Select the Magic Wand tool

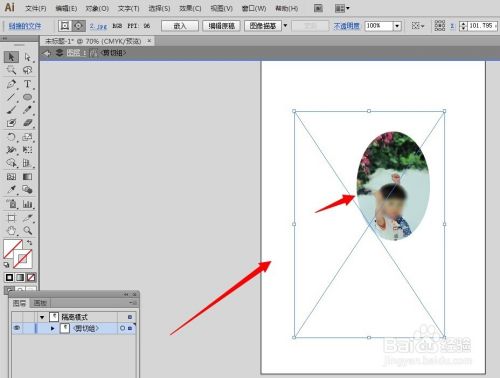coord(11,70)
